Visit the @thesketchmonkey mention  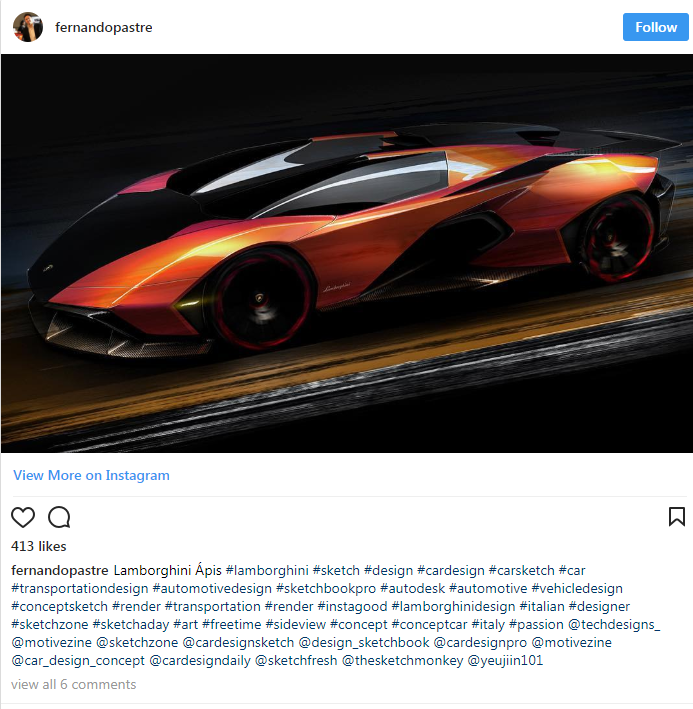pyautogui.click(x=402, y=661)
